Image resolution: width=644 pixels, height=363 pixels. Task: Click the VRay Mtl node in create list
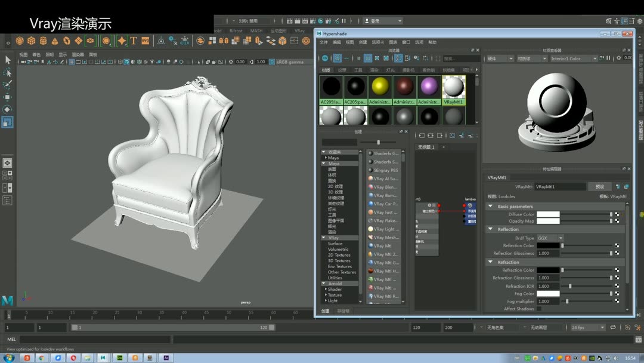[382, 246]
